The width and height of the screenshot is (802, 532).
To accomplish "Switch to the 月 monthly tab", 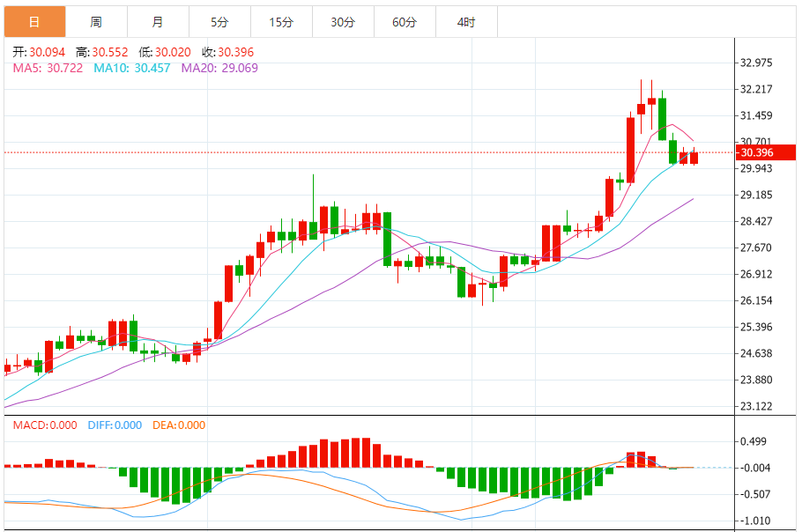I will click(x=158, y=22).
